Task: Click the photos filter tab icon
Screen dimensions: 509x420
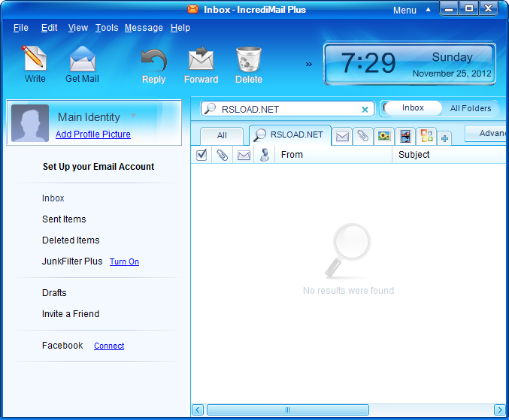Action: (383, 136)
